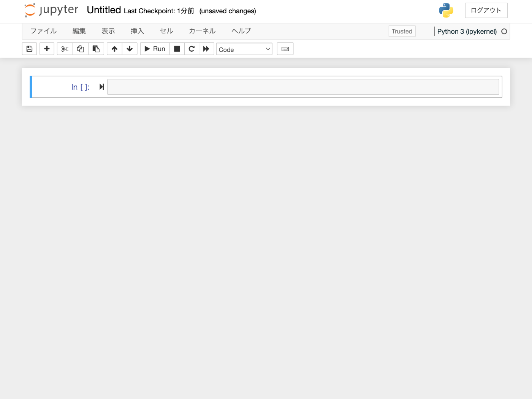The height and width of the screenshot is (399, 532).
Task: Run this cell using the in-cell run icon
Action: 101,87
